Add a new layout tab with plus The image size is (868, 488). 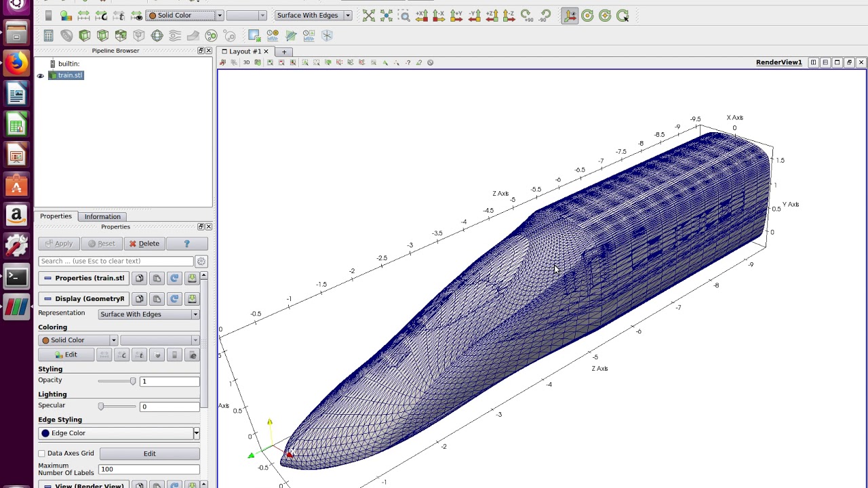click(x=284, y=52)
